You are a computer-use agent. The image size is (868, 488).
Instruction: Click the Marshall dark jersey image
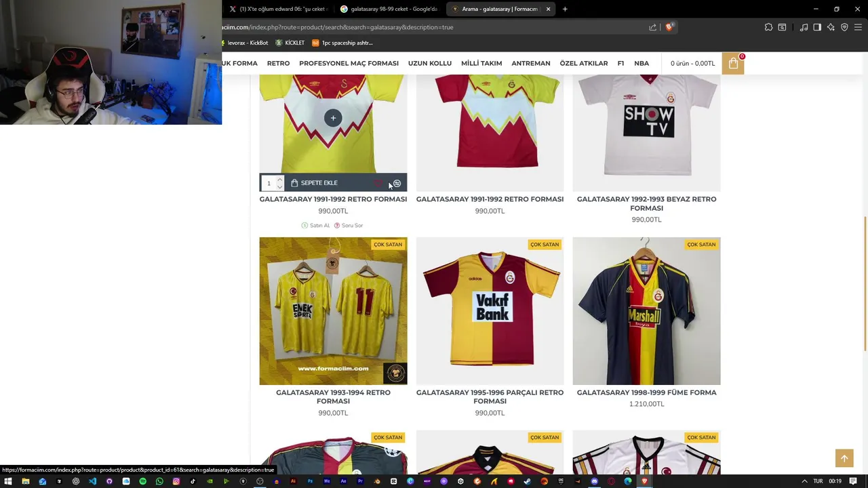tap(646, 311)
